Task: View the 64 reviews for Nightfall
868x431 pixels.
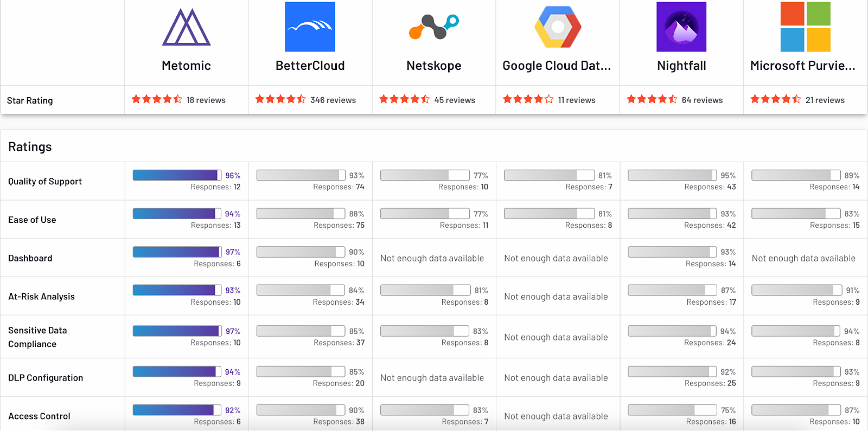Action: 703,100
